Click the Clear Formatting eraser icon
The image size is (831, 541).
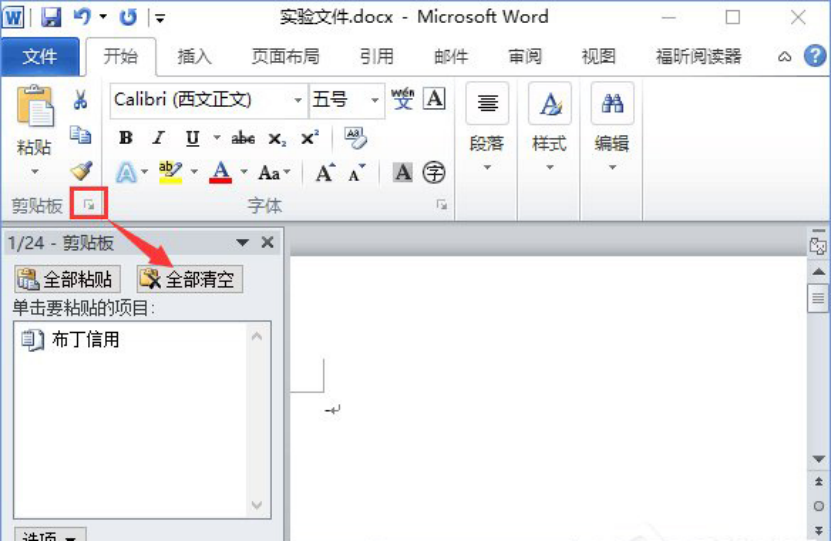[x=356, y=137]
